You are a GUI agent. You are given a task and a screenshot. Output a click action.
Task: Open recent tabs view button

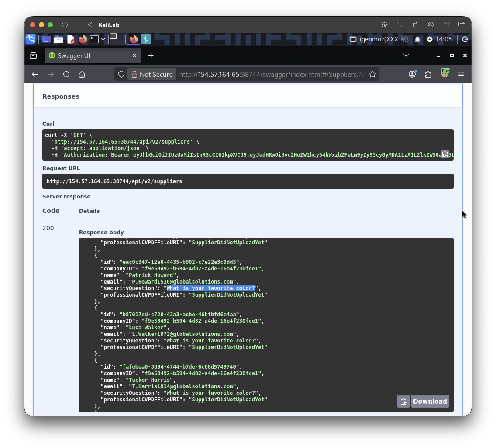(x=33, y=56)
